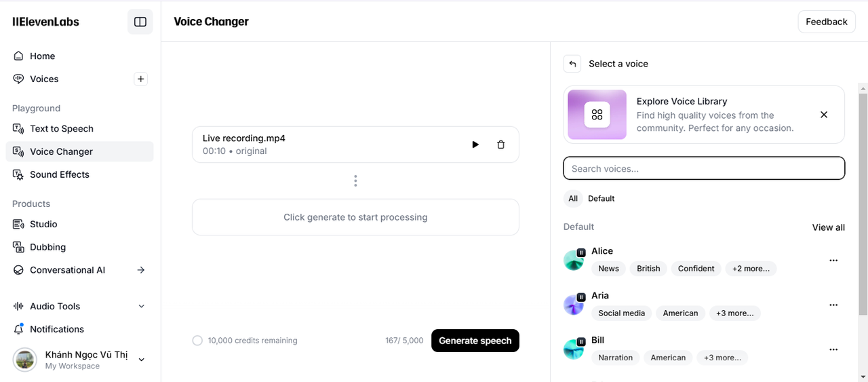Image resolution: width=868 pixels, height=382 pixels.
Task: Click the Notifications bell icon
Action: click(18, 329)
